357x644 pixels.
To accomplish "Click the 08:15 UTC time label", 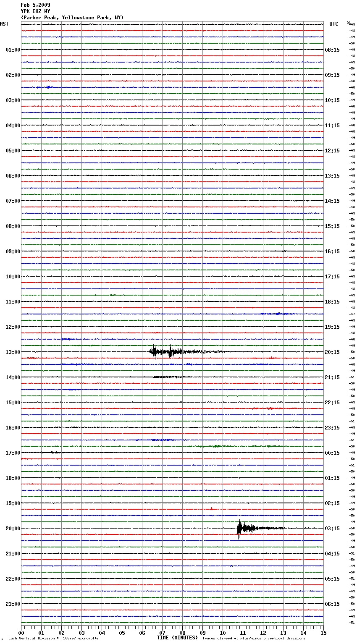I will tap(332, 50).
